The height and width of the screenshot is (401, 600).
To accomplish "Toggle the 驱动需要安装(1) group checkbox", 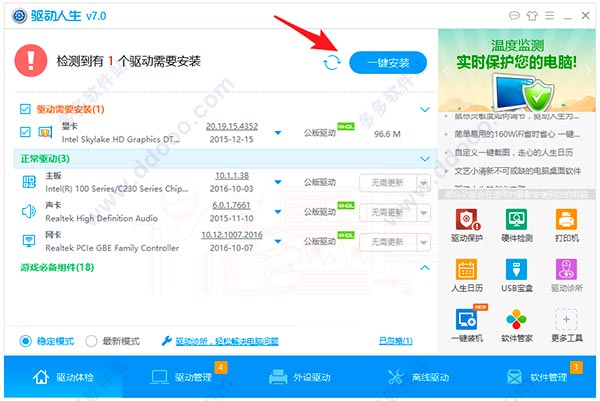I will 25,109.
